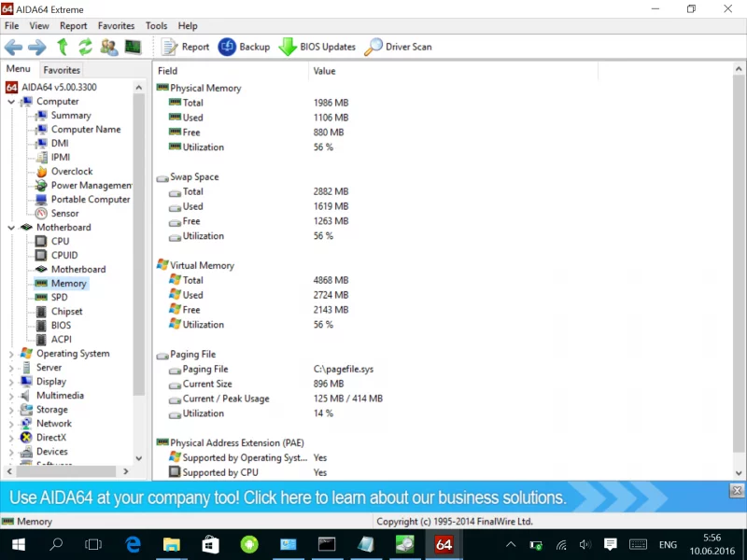Go forward with the blue right arrow
Image resolution: width=747 pixels, height=560 pixels.
[37, 47]
